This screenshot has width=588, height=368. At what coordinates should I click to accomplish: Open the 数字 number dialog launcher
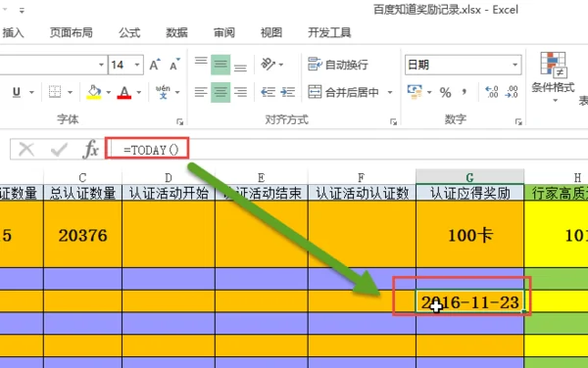[x=518, y=121]
